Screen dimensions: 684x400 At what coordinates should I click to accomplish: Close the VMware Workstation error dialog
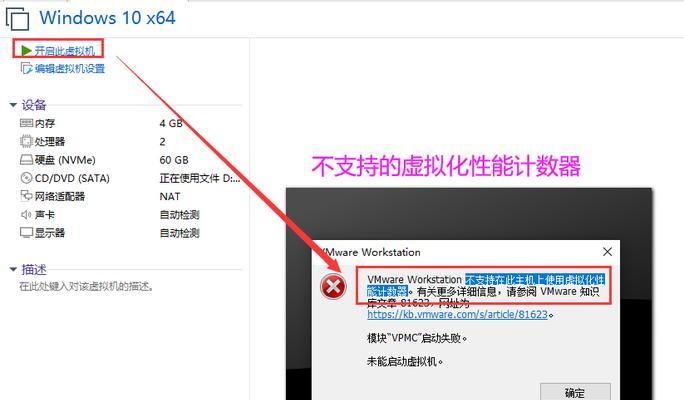[607, 252]
